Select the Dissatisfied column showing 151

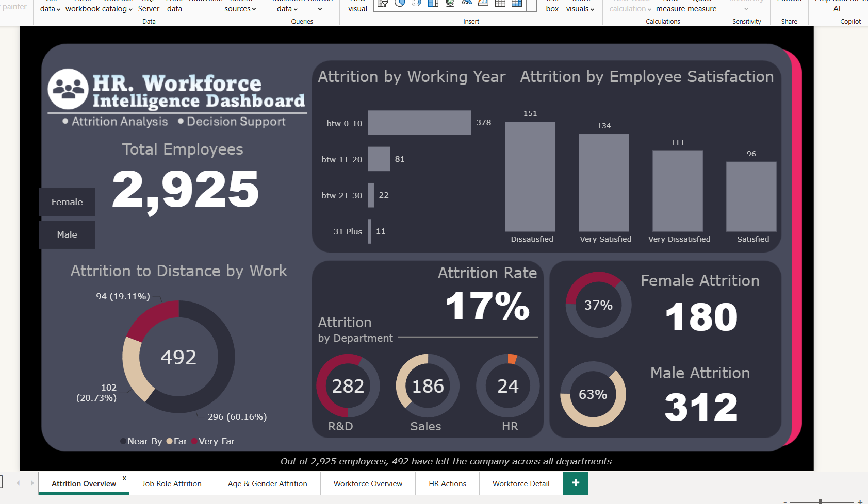click(x=530, y=176)
